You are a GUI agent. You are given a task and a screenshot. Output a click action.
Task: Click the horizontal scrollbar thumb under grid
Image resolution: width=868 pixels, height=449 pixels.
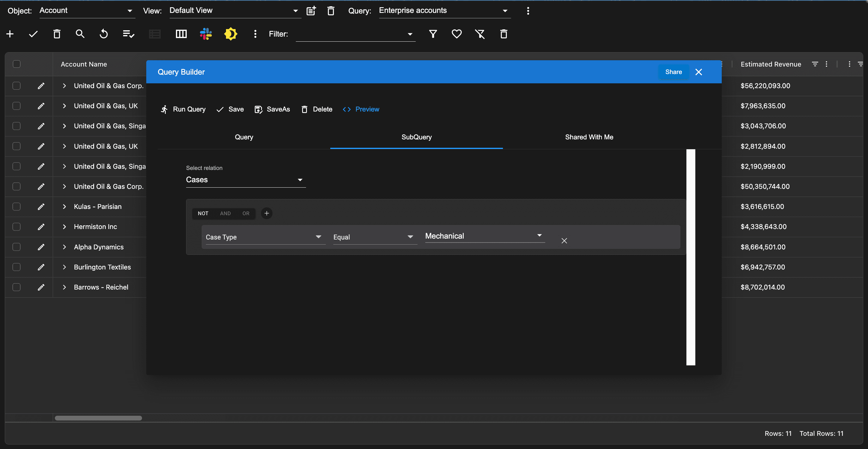point(98,418)
